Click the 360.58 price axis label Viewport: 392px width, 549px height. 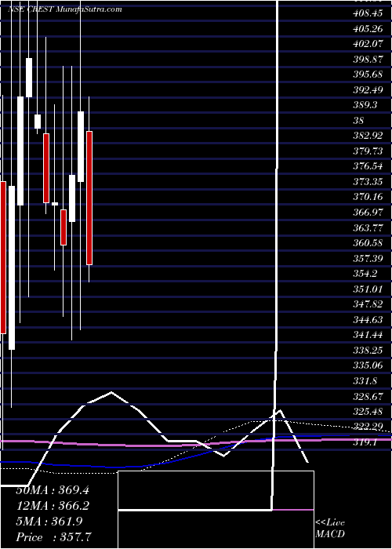368,242
